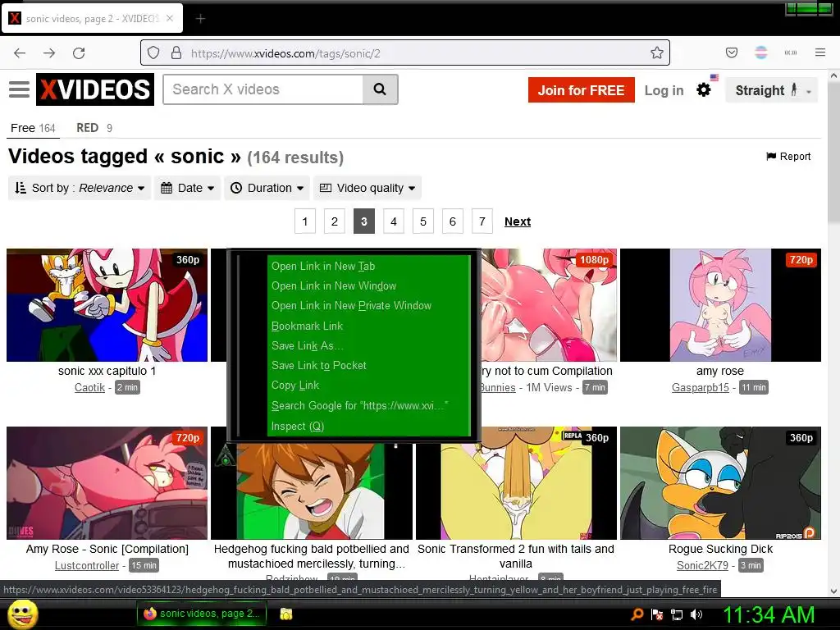Select 'Save Link As…' menu entry
Viewport: 840px width, 630px height.
click(369, 346)
